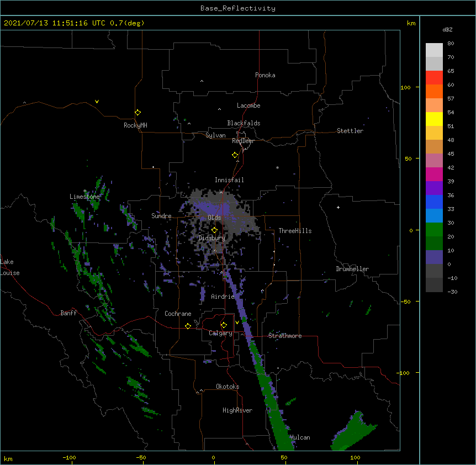Click the dBZ legend heading

point(447,30)
